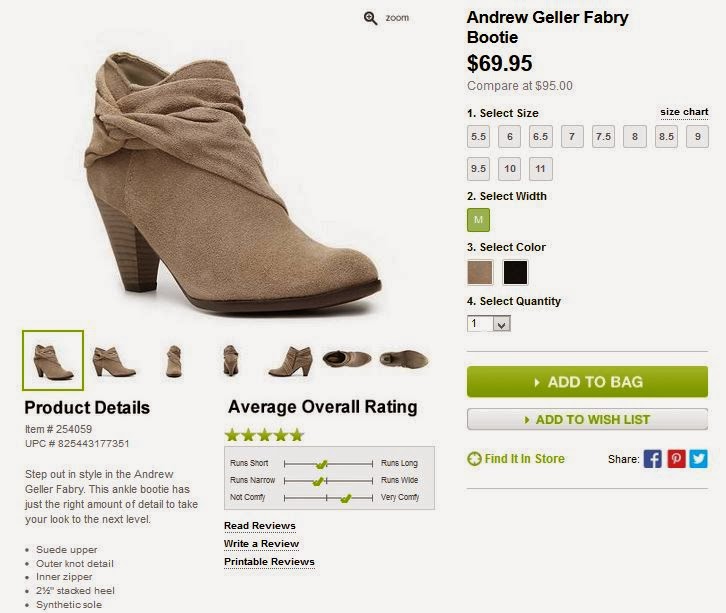This screenshot has width=726, height=613.
Task: Click the Item # 254059 text
Action: pyautogui.click(x=58, y=429)
